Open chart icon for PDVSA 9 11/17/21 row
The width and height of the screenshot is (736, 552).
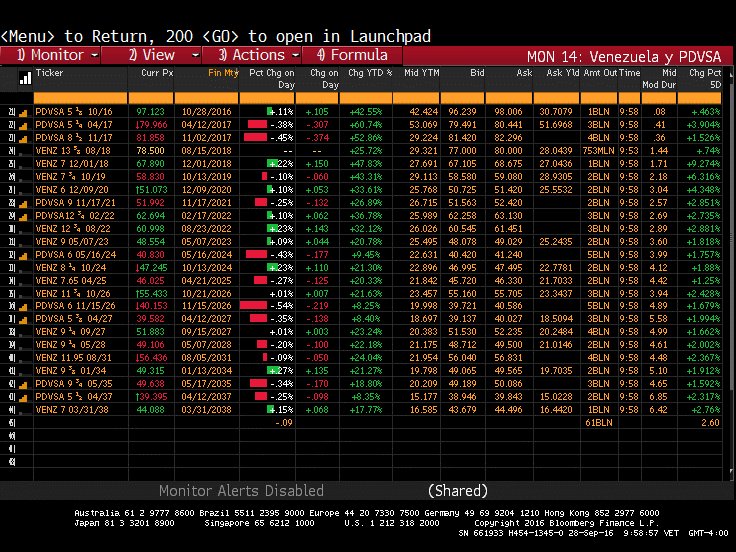coord(24,203)
